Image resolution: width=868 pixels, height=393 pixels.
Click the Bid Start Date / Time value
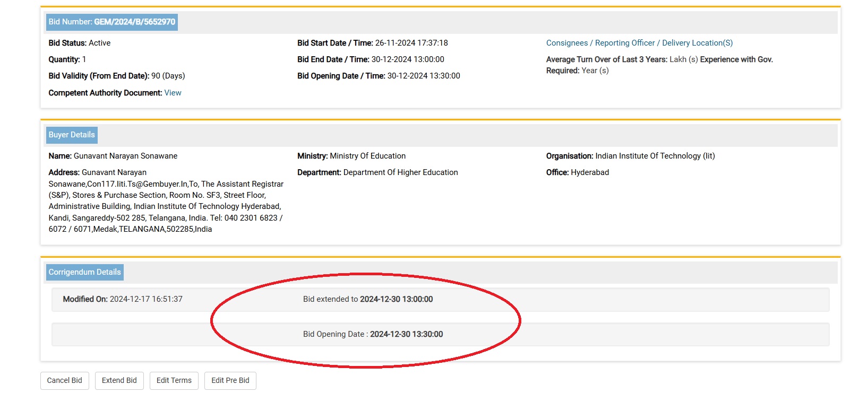tap(411, 43)
